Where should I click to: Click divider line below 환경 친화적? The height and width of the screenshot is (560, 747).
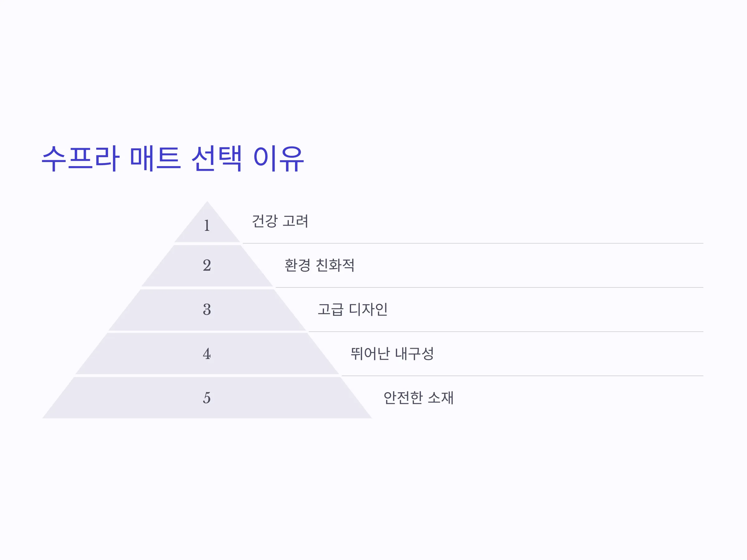click(490, 287)
